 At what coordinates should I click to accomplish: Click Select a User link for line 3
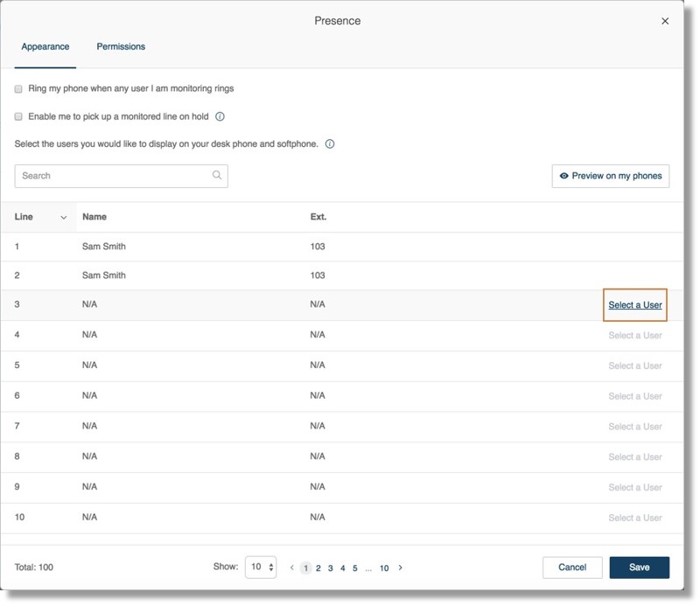point(635,305)
